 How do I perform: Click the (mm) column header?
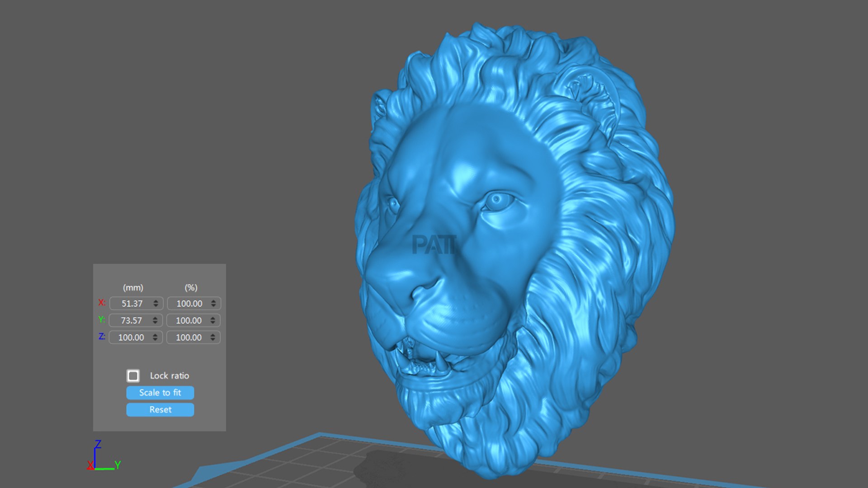(133, 287)
